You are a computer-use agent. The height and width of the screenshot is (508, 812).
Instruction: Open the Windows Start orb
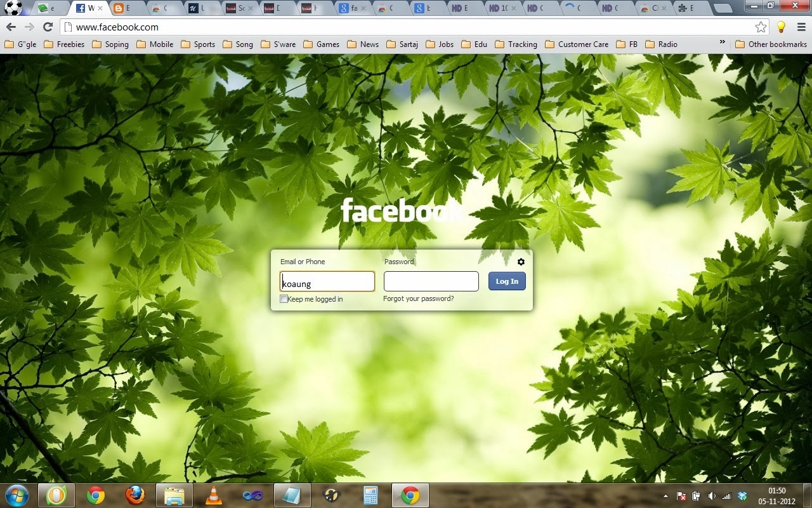tap(16, 495)
